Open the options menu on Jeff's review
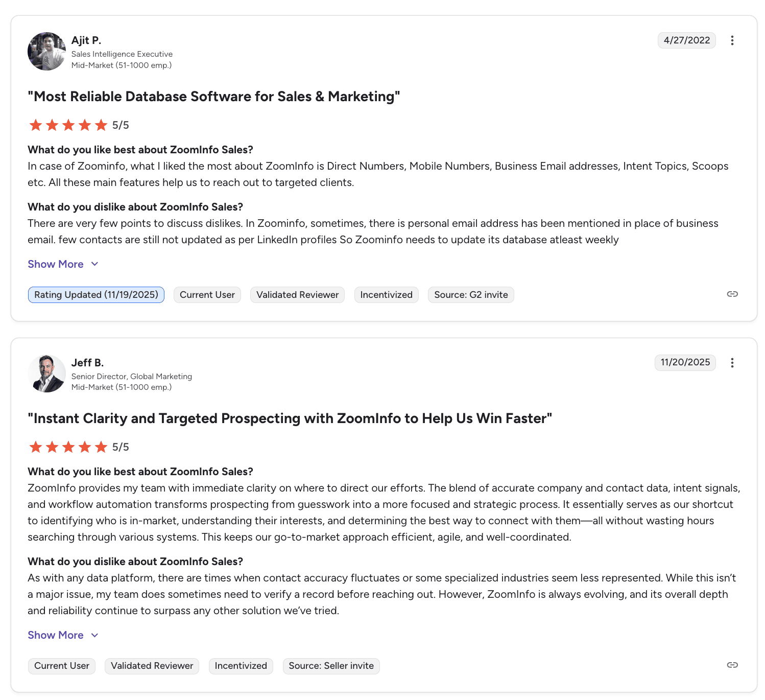The width and height of the screenshot is (765, 700). 732,363
